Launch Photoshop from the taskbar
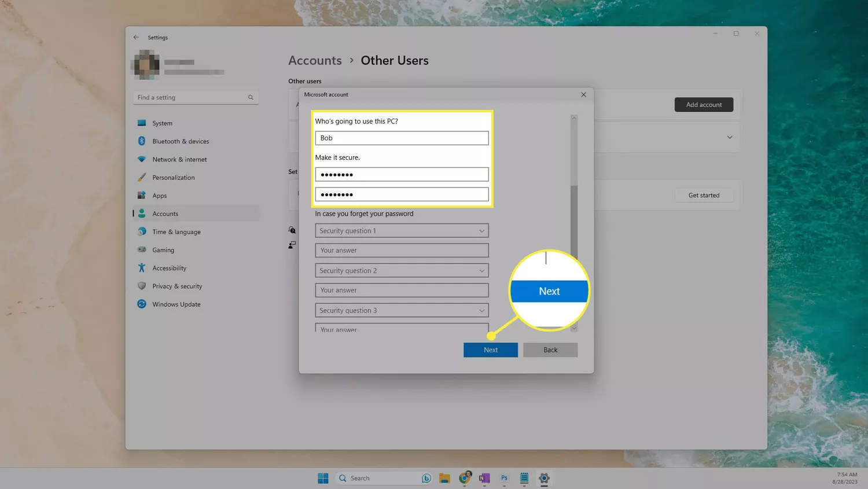Viewport: 868px width, 489px height. click(x=504, y=478)
